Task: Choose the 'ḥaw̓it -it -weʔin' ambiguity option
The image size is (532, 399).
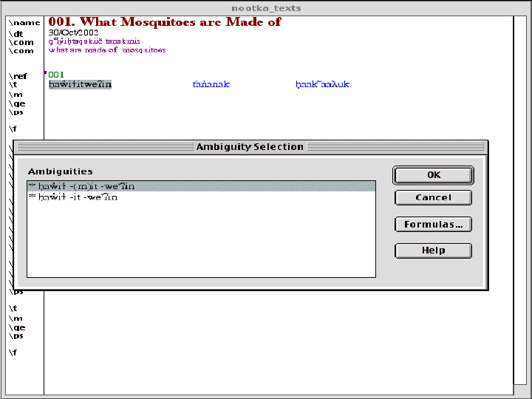Action: [78, 197]
